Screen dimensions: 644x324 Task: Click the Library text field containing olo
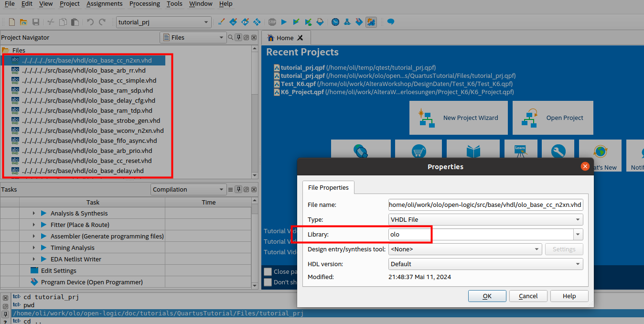click(481, 234)
